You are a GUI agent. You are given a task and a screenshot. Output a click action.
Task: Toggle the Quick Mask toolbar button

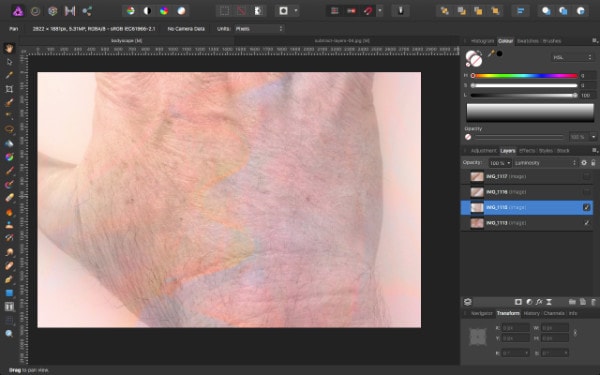click(x=284, y=11)
